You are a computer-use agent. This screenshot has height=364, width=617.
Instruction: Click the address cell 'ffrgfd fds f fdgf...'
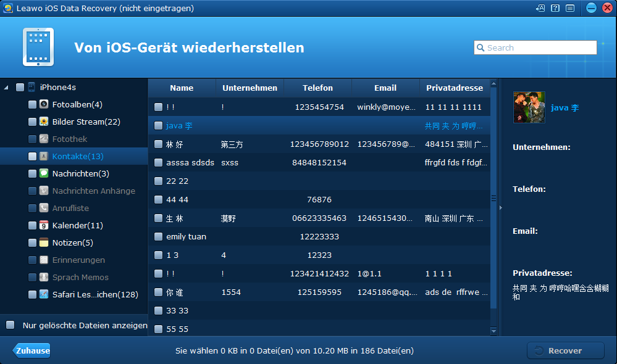[x=456, y=162]
